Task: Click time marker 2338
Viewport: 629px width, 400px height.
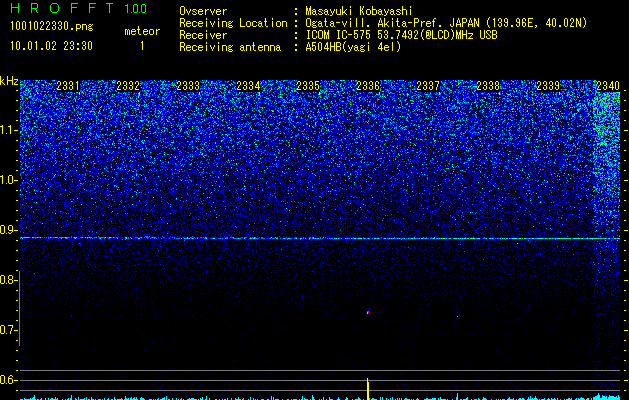Action: coord(488,86)
